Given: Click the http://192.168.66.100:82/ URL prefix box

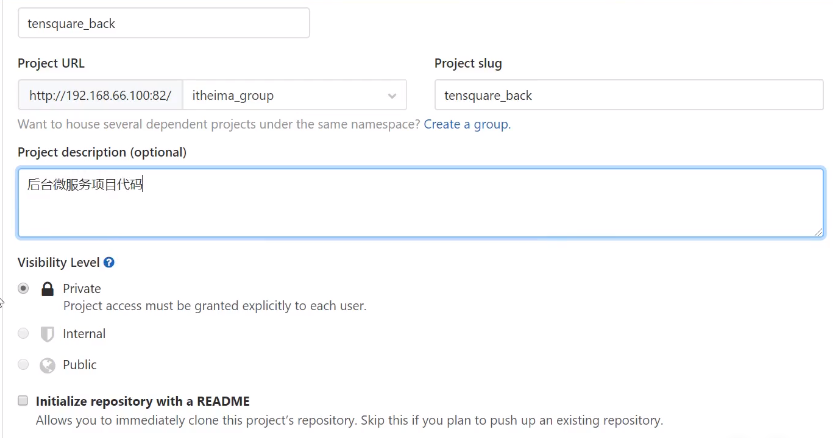Looking at the screenshot, I should (x=100, y=95).
